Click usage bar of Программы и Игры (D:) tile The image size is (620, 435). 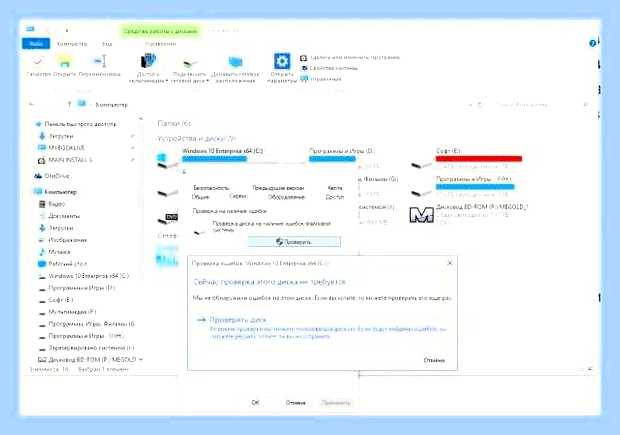click(332, 159)
